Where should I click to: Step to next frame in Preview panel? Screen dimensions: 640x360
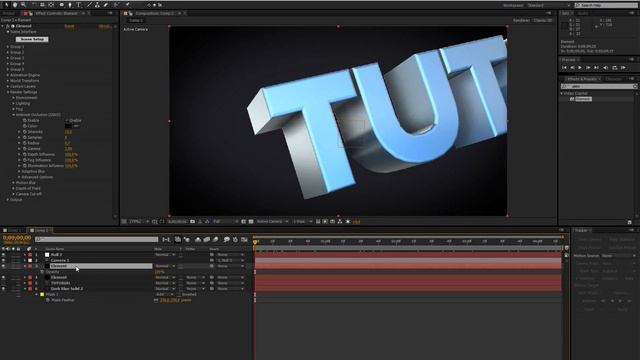pyautogui.click(x=588, y=67)
